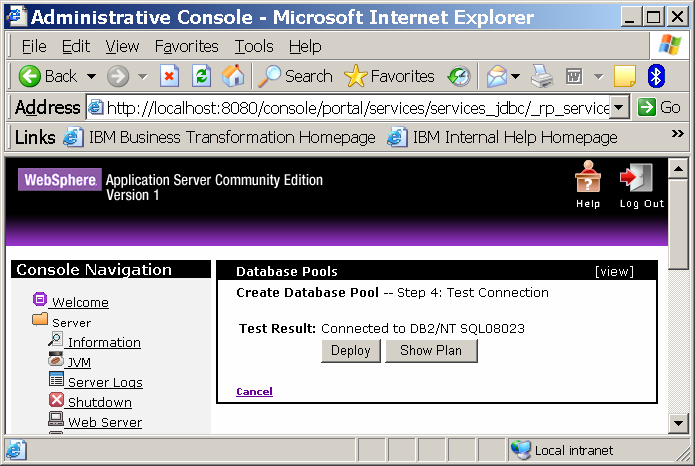Click the Refresh page icon
The height and width of the screenshot is (466, 695).
[201, 76]
